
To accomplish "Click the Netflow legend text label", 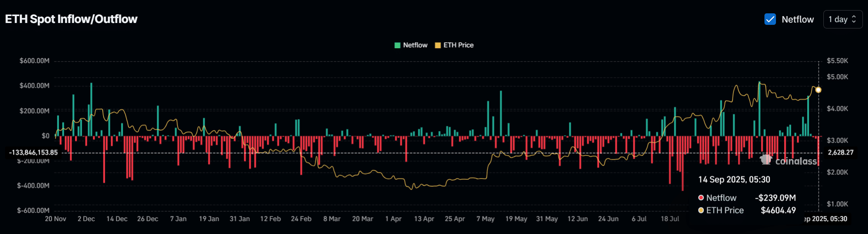I will pyautogui.click(x=415, y=45).
